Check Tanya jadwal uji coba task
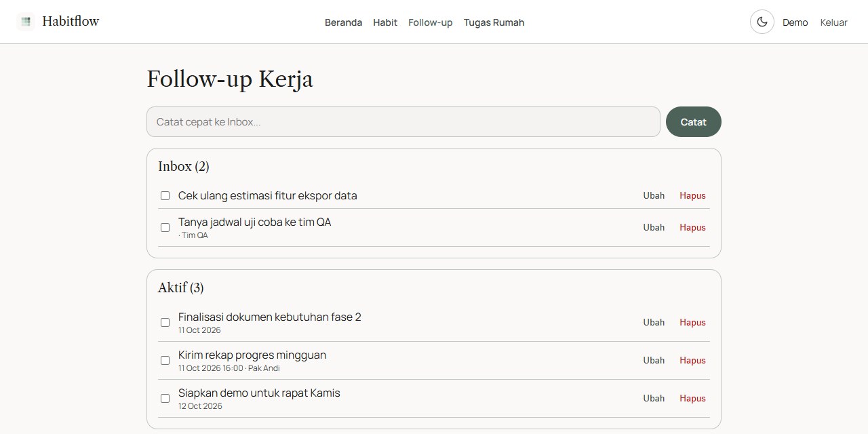 coord(165,227)
